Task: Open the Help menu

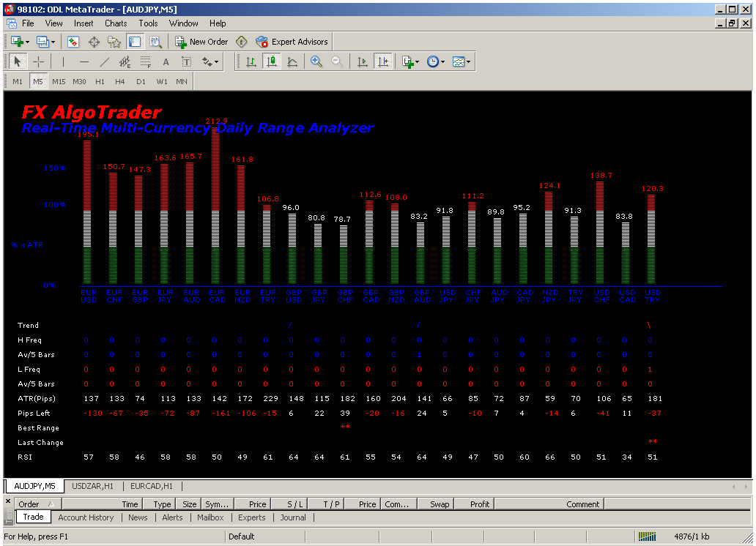Action: (x=218, y=23)
